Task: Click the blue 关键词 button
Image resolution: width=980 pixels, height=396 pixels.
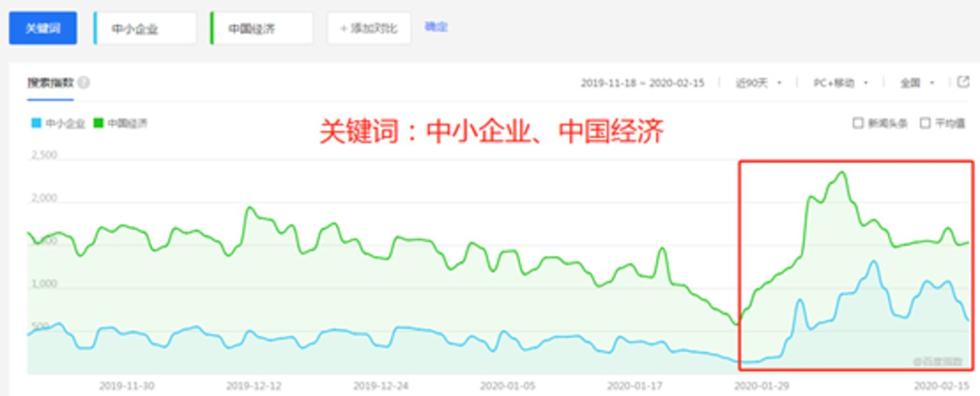Action: pos(43,28)
